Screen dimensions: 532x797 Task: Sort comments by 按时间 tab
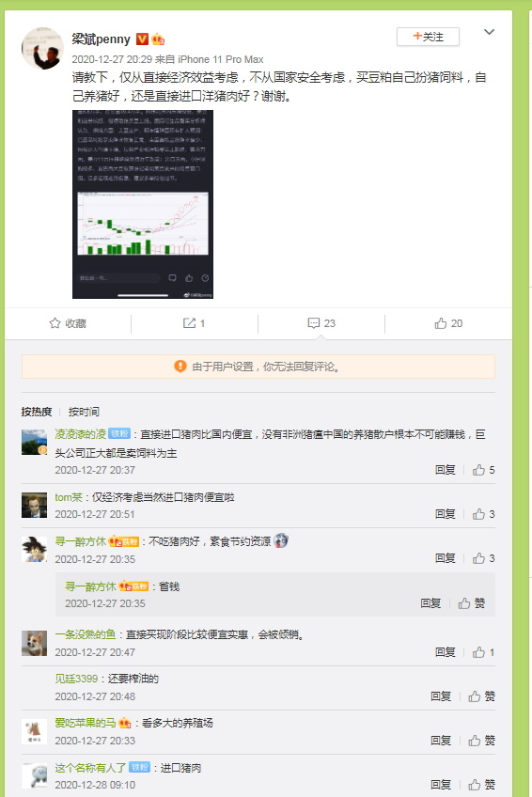pyautogui.click(x=84, y=412)
